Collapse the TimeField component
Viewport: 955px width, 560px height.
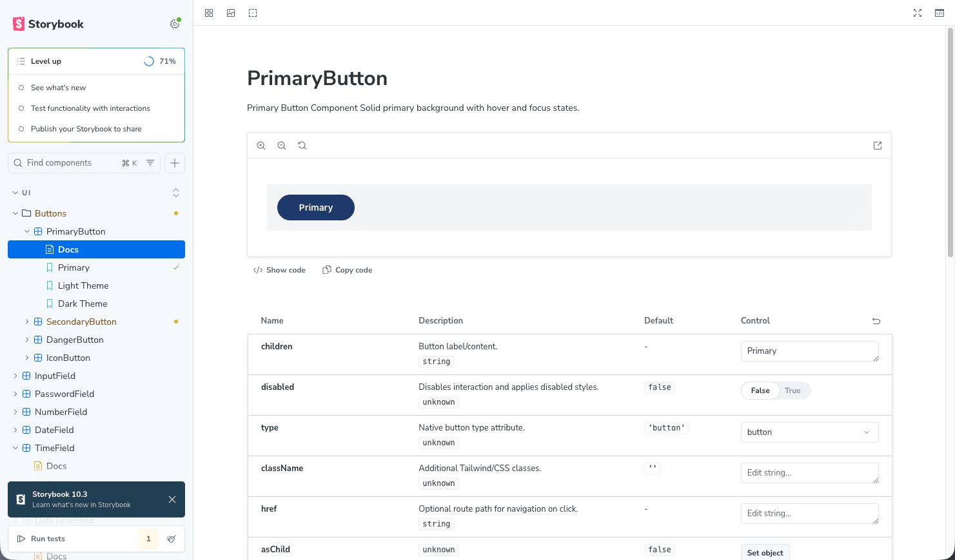15,448
